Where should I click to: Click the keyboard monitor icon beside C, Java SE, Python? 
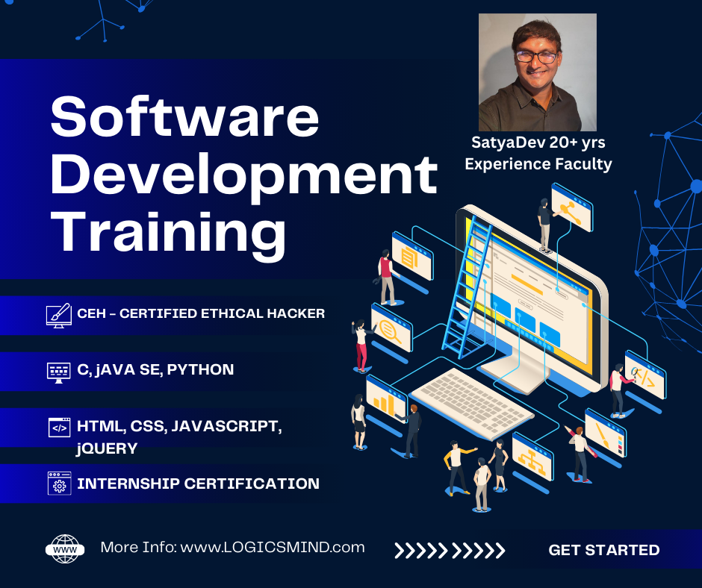click(58, 371)
